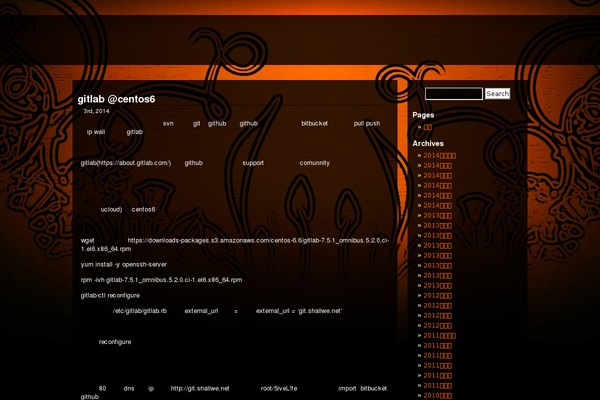The height and width of the screenshot is (400, 600).
Task: Click the standalone word "centos6" in the post body
Action: [x=143, y=209]
